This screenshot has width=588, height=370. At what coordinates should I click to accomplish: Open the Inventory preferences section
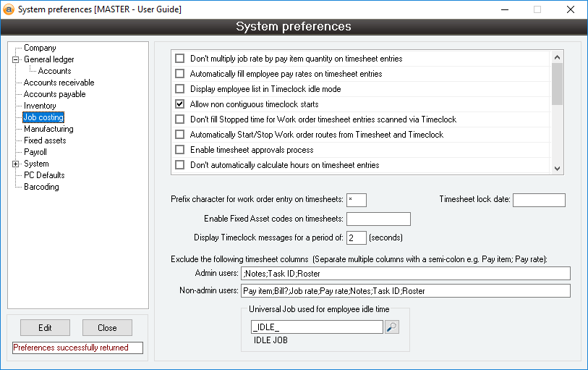(x=40, y=106)
